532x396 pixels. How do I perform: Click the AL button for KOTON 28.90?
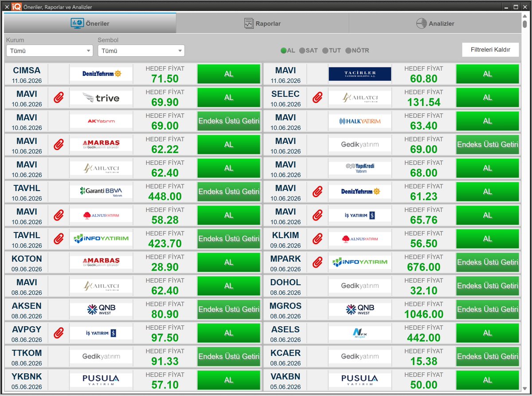(x=229, y=262)
